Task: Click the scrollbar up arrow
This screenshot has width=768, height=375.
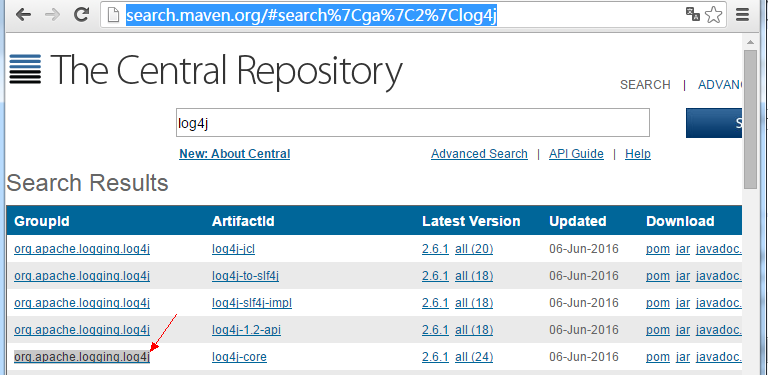Action: coord(750,42)
